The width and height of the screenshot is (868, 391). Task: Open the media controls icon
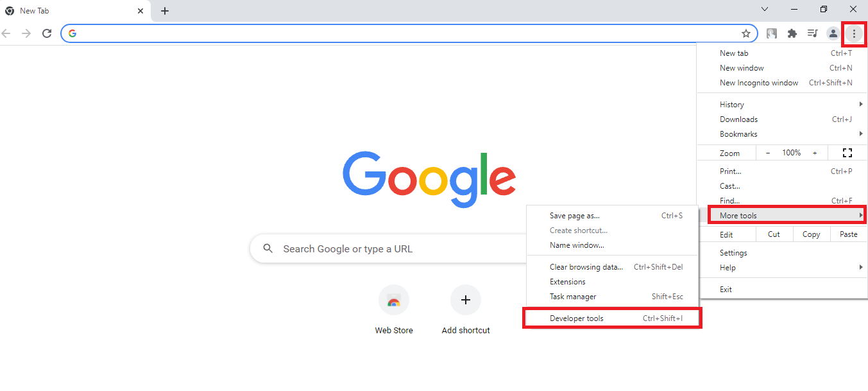812,33
